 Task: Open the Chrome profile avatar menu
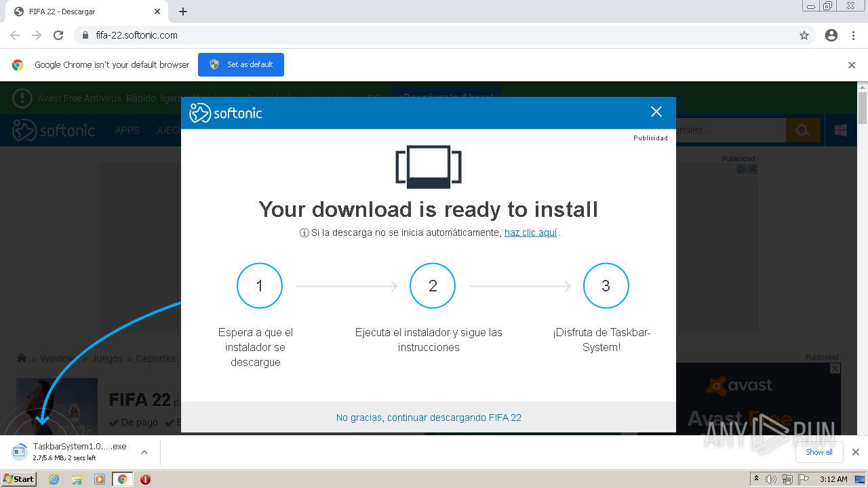coord(831,35)
